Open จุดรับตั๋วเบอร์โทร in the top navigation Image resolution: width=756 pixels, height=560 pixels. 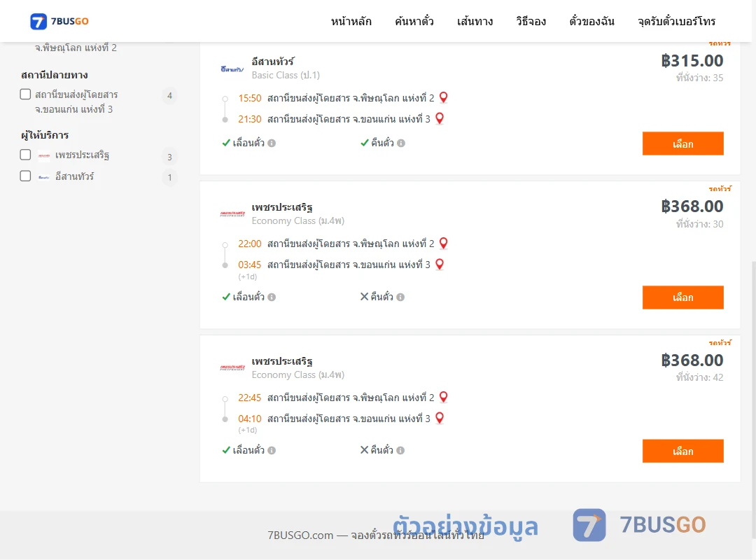click(x=676, y=21)
